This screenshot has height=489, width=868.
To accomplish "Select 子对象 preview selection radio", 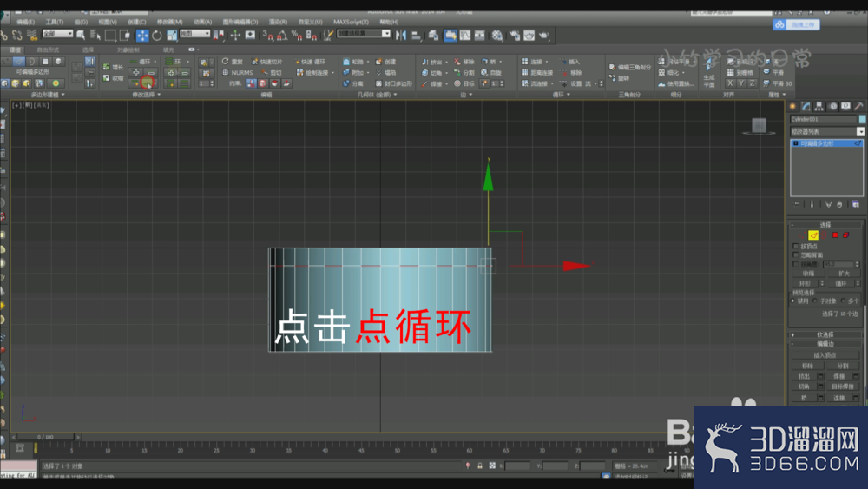I will (x=815, y=301).
